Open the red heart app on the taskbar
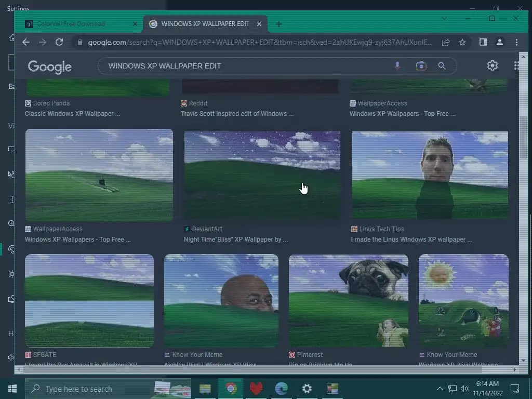532x399 pixels. pyautogui.click(x=256, y=389)
